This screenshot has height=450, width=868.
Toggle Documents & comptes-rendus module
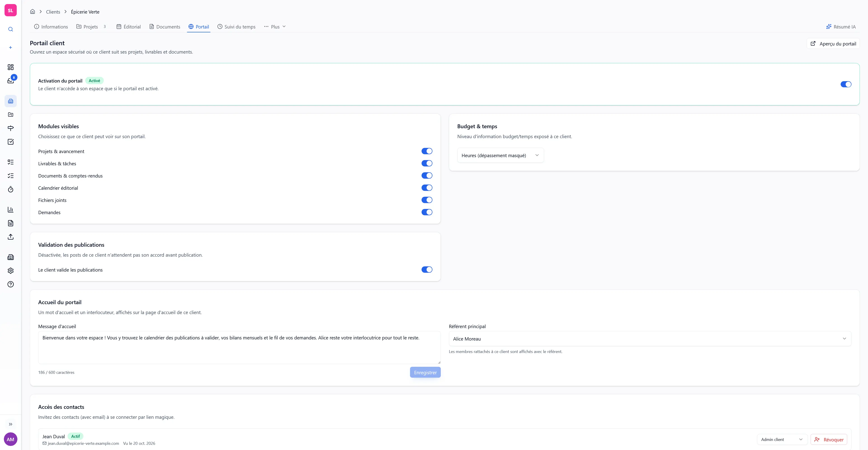pyautogui.click(x=427, y=176)
